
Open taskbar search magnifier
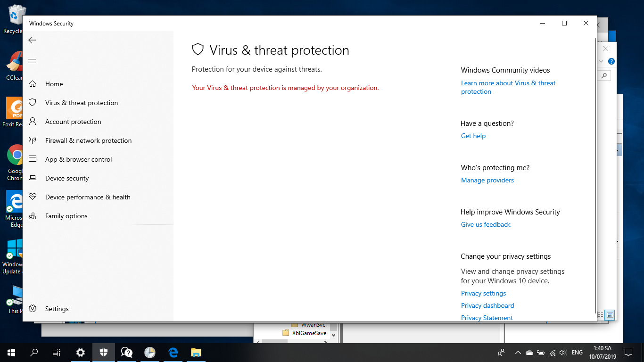[x=34, y=352]
